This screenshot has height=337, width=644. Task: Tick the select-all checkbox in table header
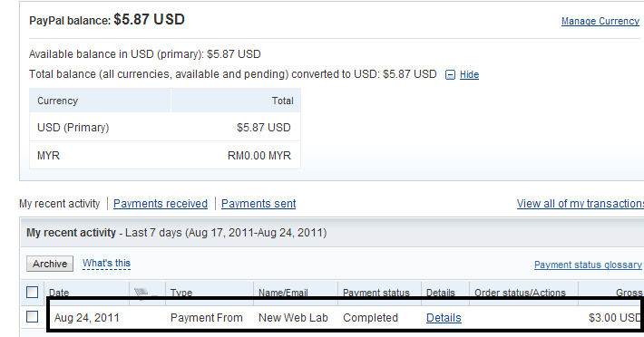32,293
